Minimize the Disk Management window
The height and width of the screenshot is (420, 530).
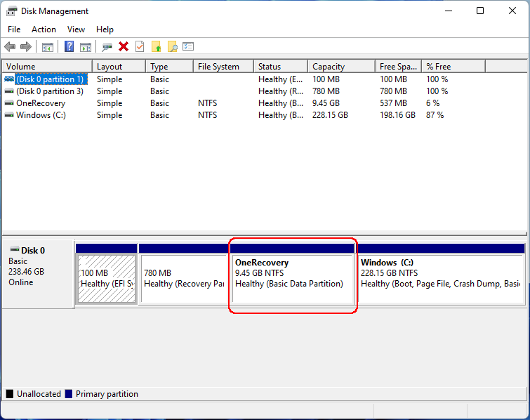pyautogui.click(x=449, y=11)
